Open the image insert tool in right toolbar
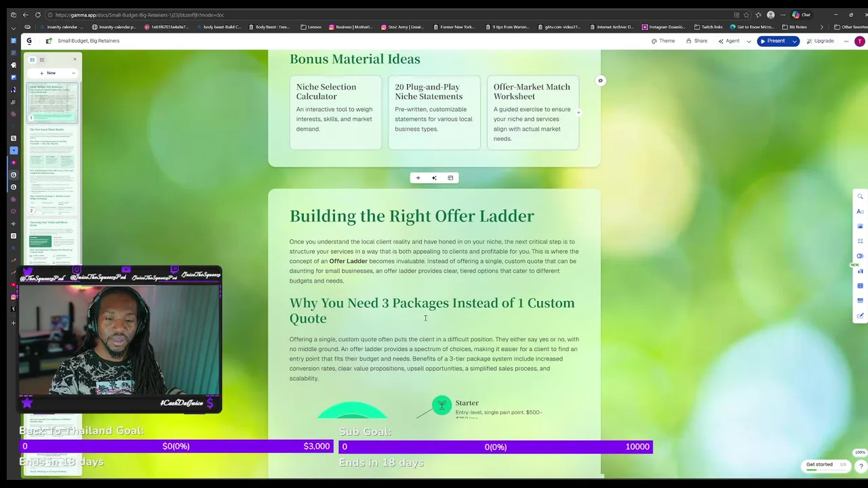 click(861, 226)
